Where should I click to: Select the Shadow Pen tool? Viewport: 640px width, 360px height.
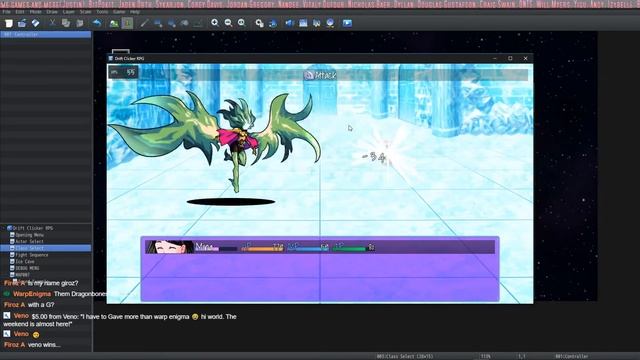198,23
